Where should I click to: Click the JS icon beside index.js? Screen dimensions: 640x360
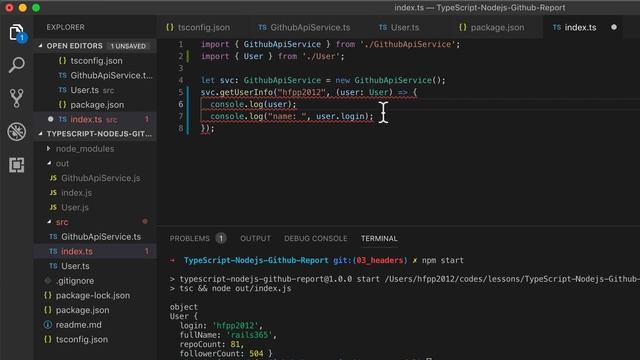[53, 193]
